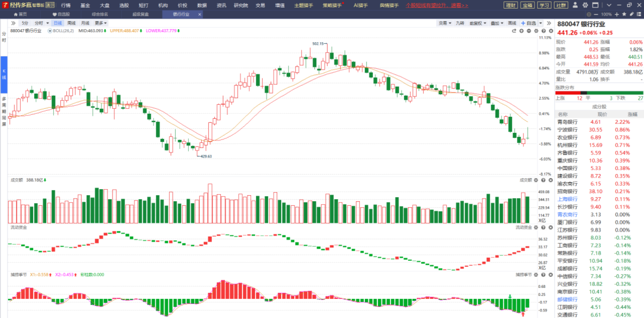This screenshot has height=318, width=644.
Task: Open settings for 成交额 indicator panel
Action: tap(536, 180)
